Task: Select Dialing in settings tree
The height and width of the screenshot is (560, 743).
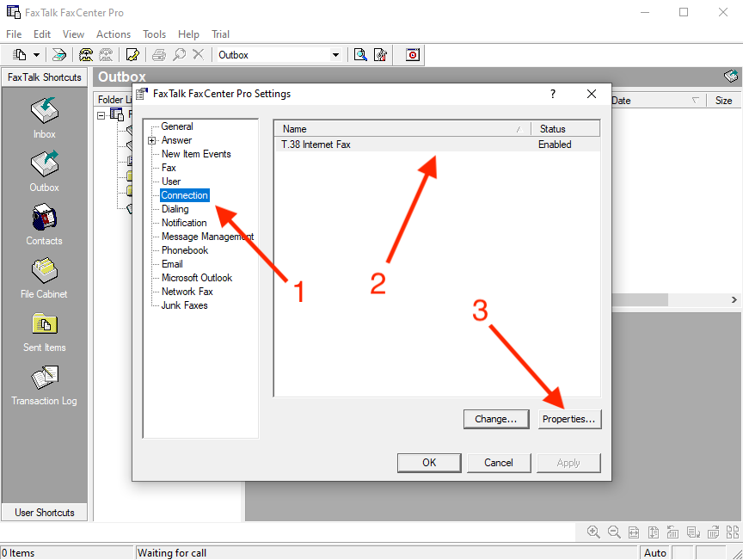Action: pyautogui.click(x=175, y=209)
